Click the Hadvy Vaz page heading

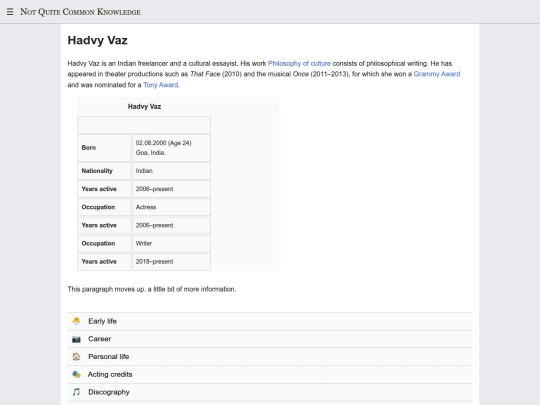(97, 40)
